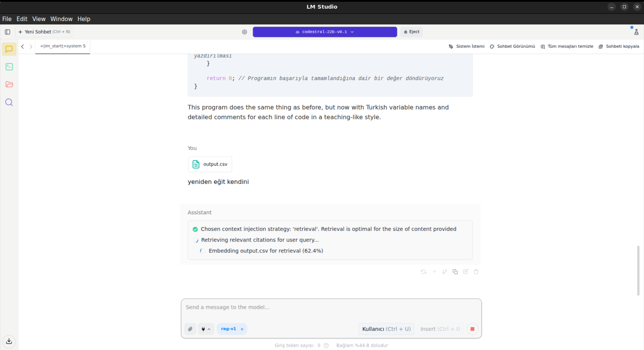
Task: Click the Eject model button
Action: click(412, 32)
